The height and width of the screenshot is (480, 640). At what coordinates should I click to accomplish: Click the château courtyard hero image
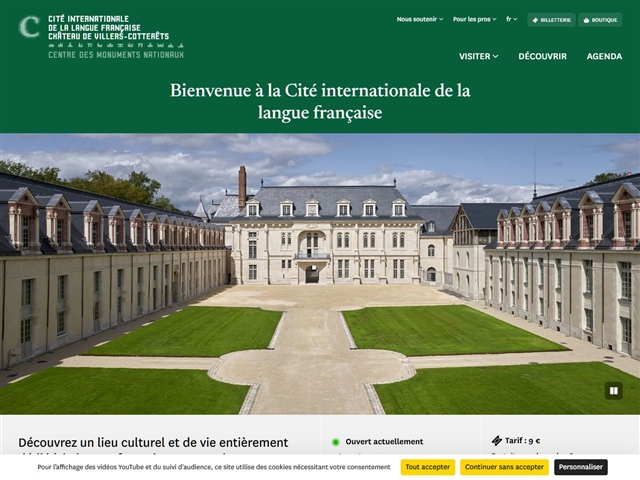(x=320, y=274)
